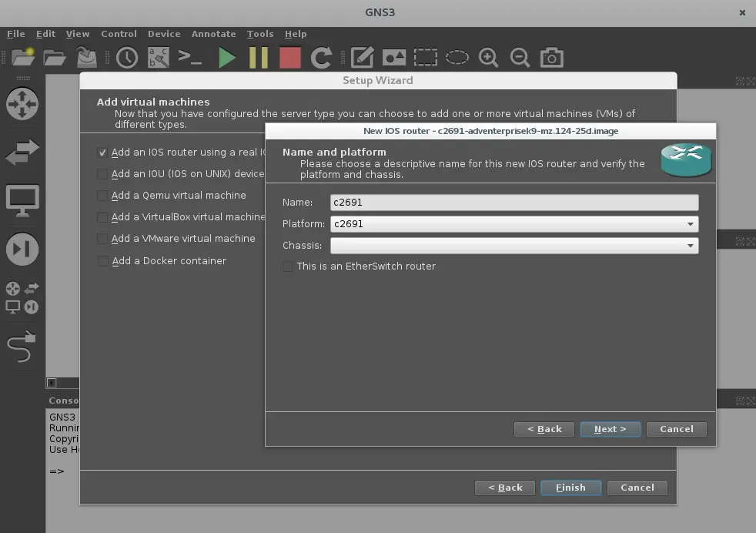The height and width of the screenshot is (533, 756).
Task: Click the Name field containing c2691
Action: point(514,202)
